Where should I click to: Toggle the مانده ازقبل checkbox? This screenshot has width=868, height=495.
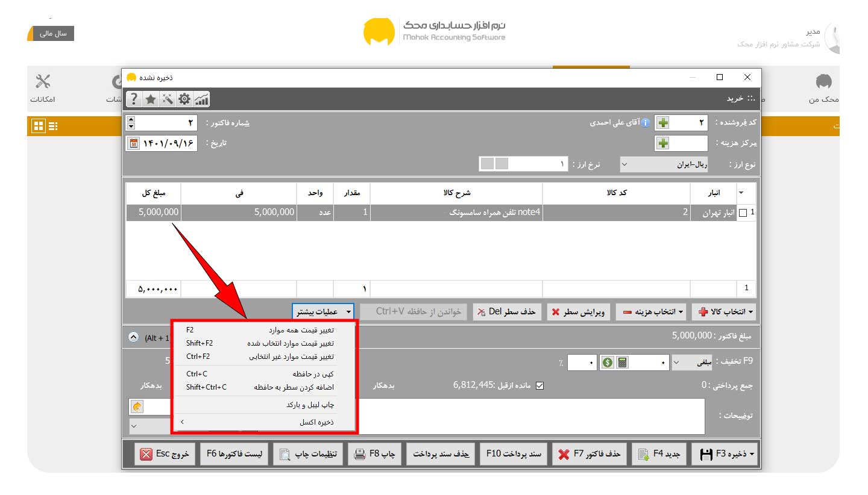tap(539, 385)
